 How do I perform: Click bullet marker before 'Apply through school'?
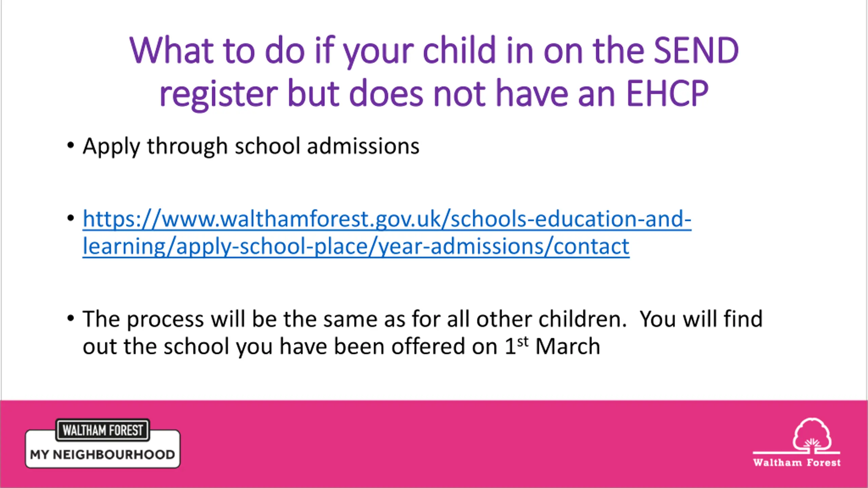tap(71, 145)
